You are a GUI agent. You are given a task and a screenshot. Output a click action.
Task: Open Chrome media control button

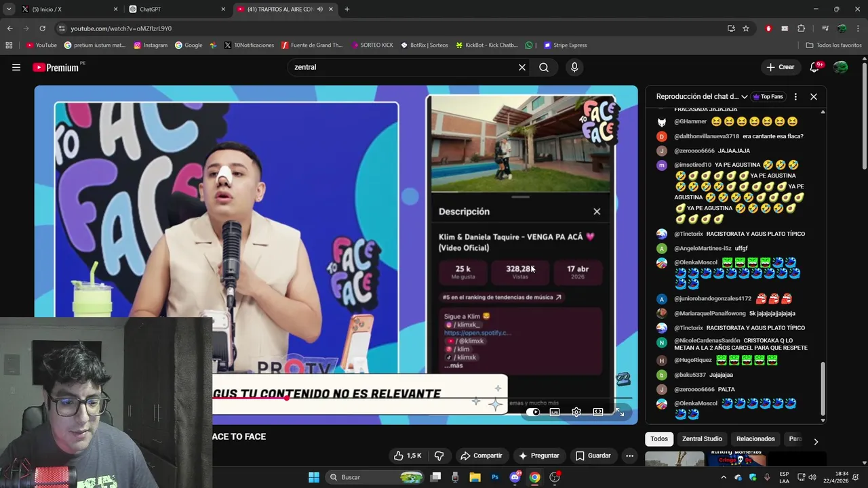click(825, 28)
